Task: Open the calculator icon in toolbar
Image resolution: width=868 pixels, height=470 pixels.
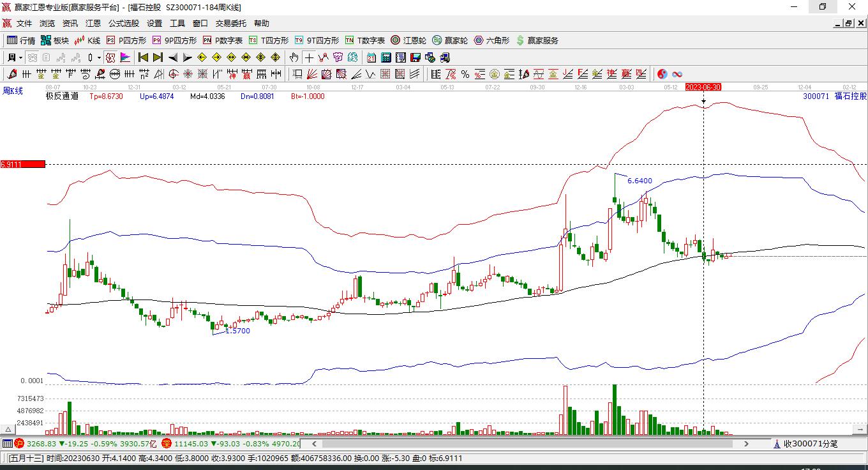Action: click(x=385, y=57)
